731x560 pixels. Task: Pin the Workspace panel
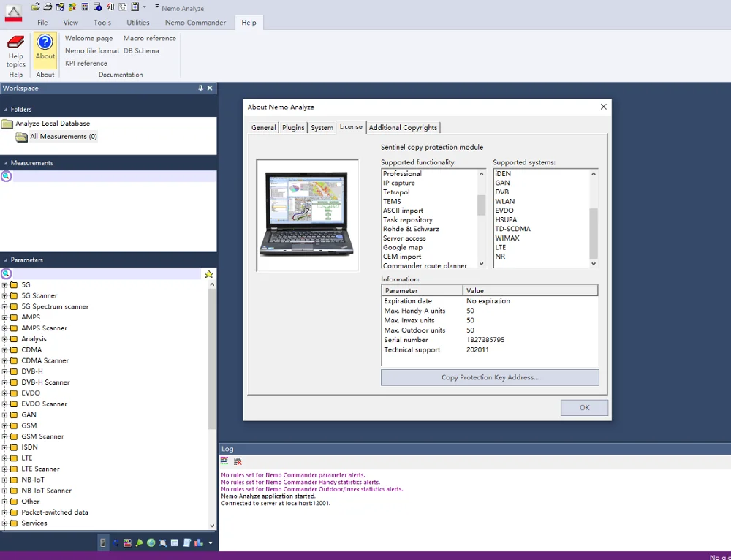coord(200,88)
